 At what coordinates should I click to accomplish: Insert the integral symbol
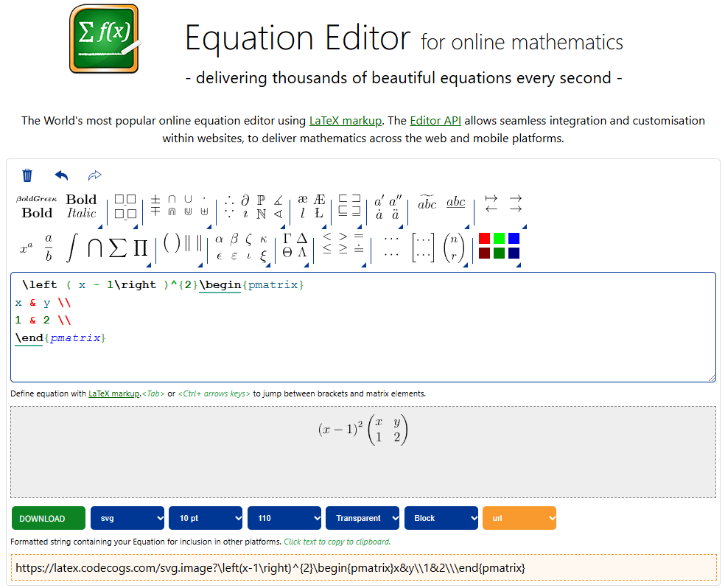(72, 248)
